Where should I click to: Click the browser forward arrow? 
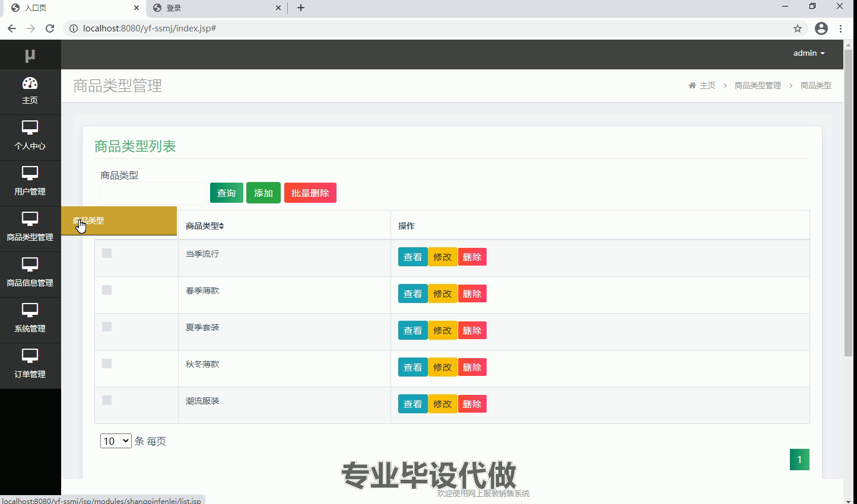[31, 28]
